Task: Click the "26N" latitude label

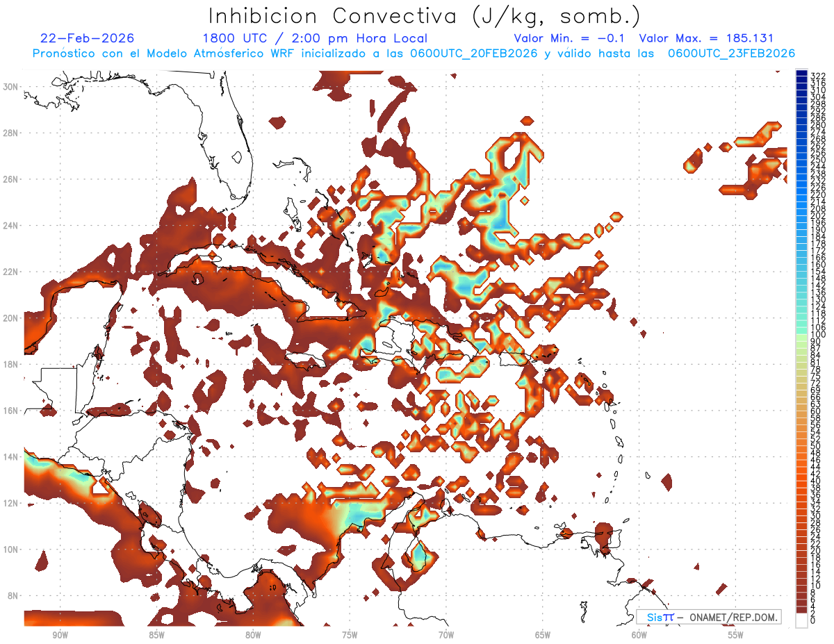Action: point(11,179)
